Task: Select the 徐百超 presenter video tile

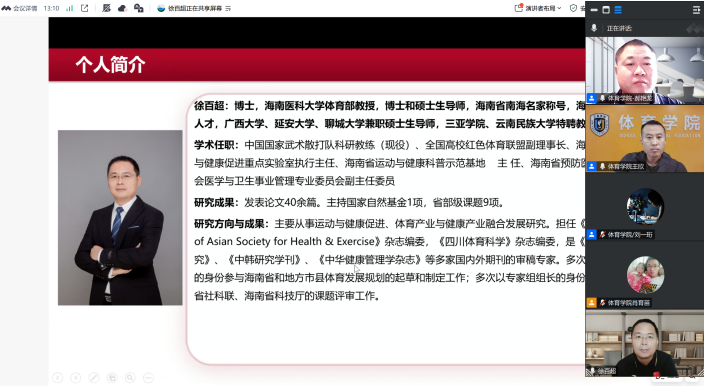Action: point(645,343)
